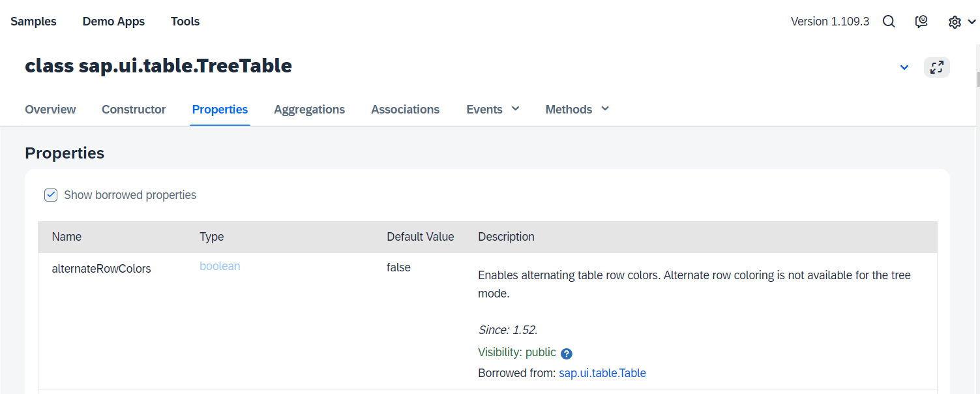
Task: Expand the Events tab chevron
Action: click(514, 109)
